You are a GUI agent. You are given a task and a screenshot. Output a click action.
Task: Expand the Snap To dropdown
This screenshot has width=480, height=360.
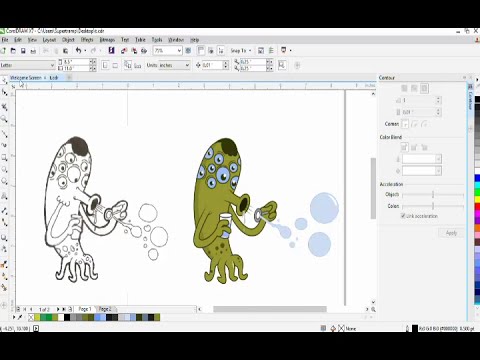250,51
